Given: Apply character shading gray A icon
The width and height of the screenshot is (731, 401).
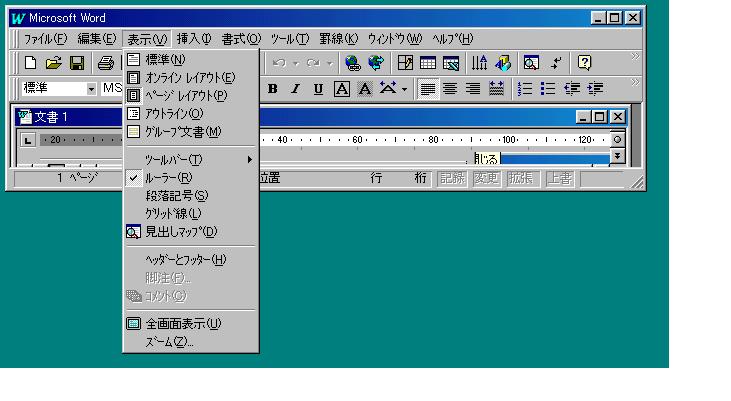Looking at the screenshot, I should pyautogui.click(x=365, y=89).
